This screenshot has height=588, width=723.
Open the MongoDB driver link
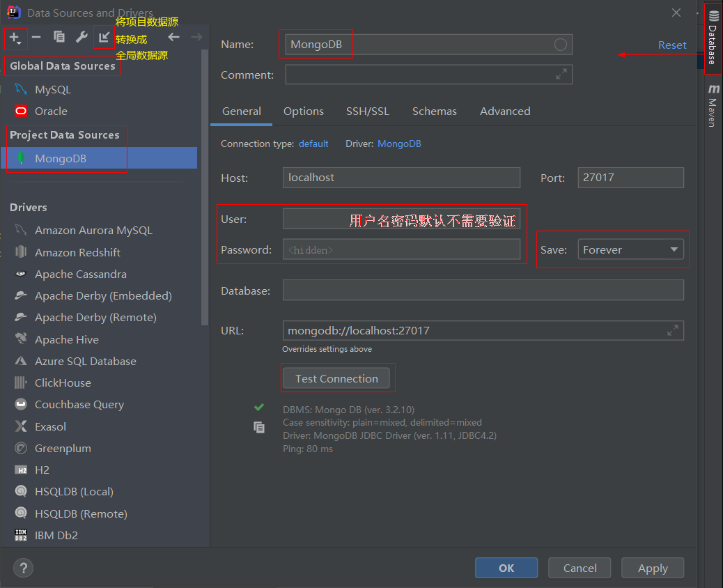399,144
